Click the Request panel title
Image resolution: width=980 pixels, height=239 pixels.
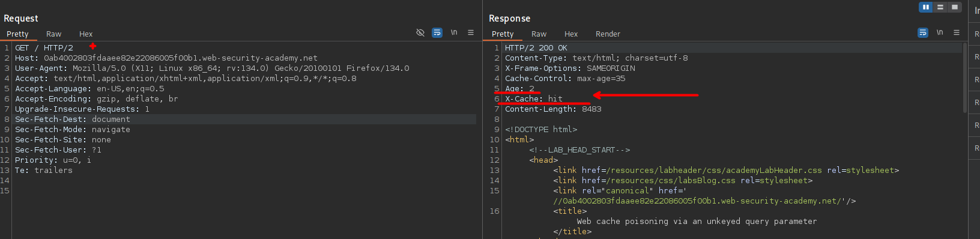point(21,19)
